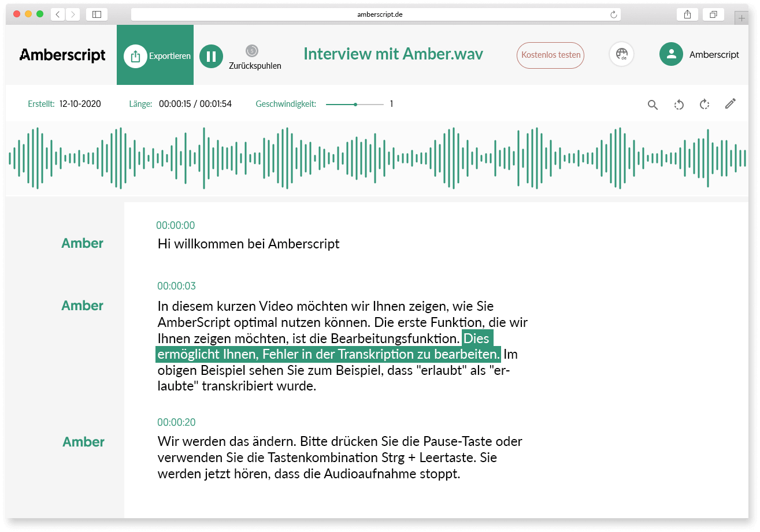760x532 pixels.
Task: Click the Länge time value 00:00:15 / 00:01:54
Action: click(x=195, y=104)
